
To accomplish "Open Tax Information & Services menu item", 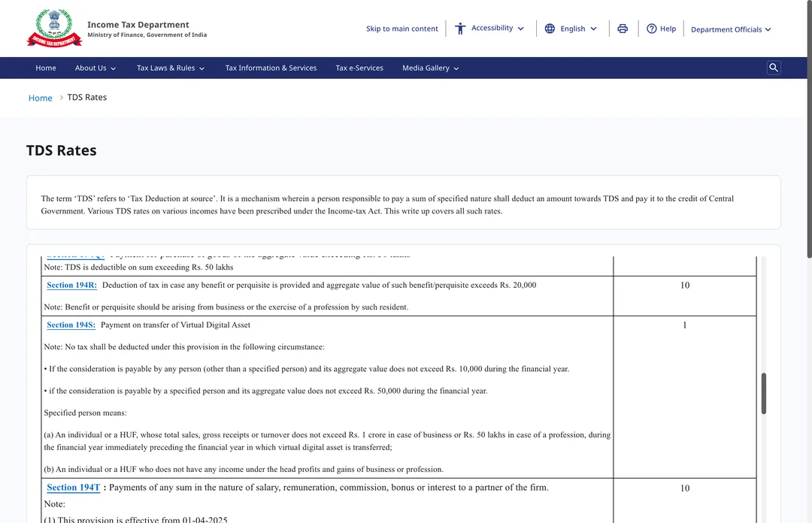I will coord(271,68).
